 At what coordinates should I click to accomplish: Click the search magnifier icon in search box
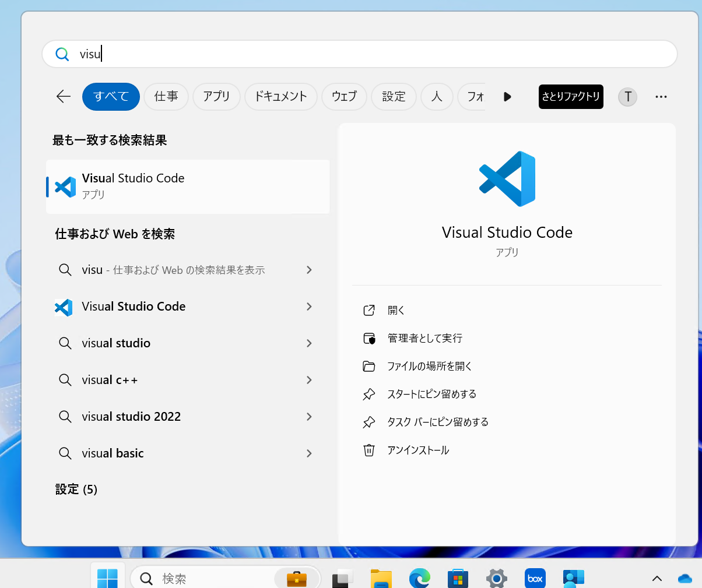pyautogui.click(x=62, y=54)
